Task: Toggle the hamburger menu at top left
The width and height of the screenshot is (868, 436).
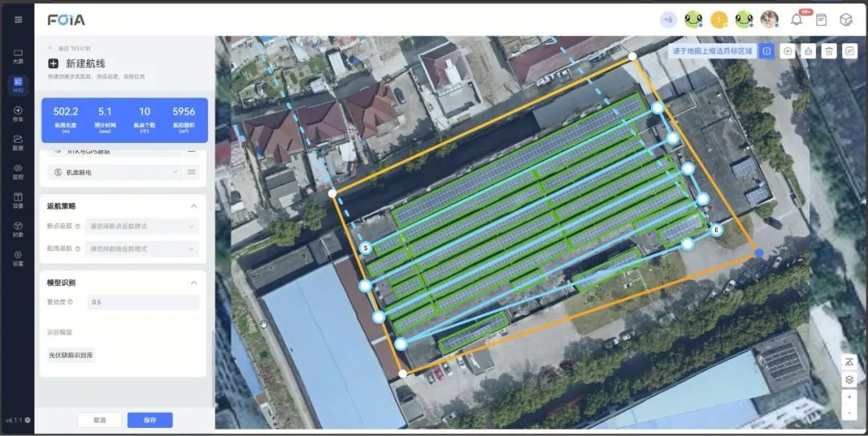Action: tap(18, 19)
